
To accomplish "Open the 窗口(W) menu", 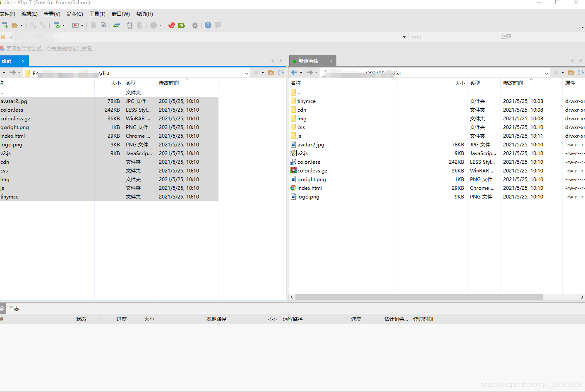I will (121, 14).
